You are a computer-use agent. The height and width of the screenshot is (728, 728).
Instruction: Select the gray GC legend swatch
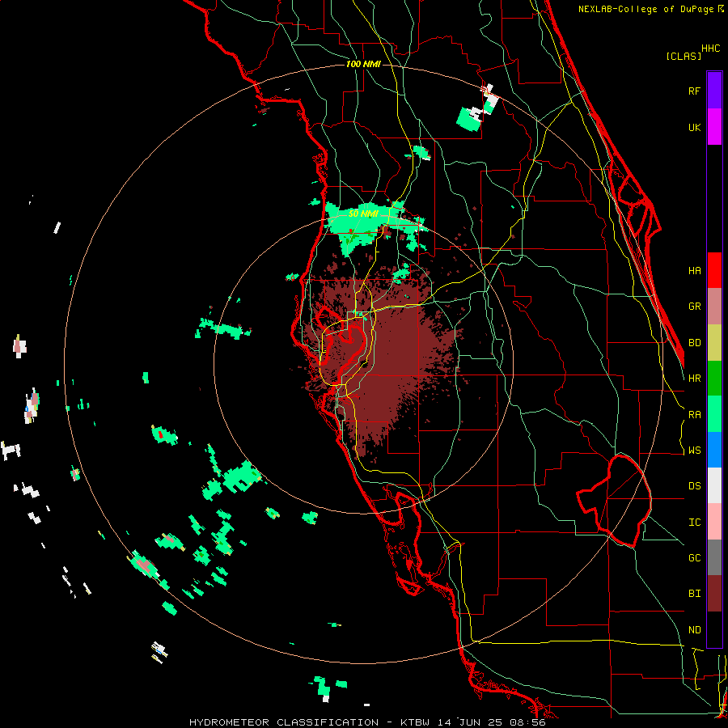tap(714, 557)
